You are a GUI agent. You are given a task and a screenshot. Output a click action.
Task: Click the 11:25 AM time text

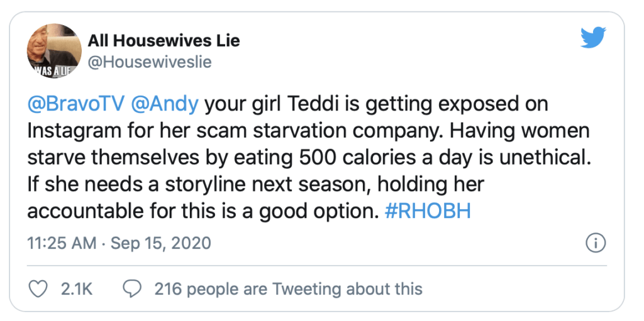click(62, 243)
